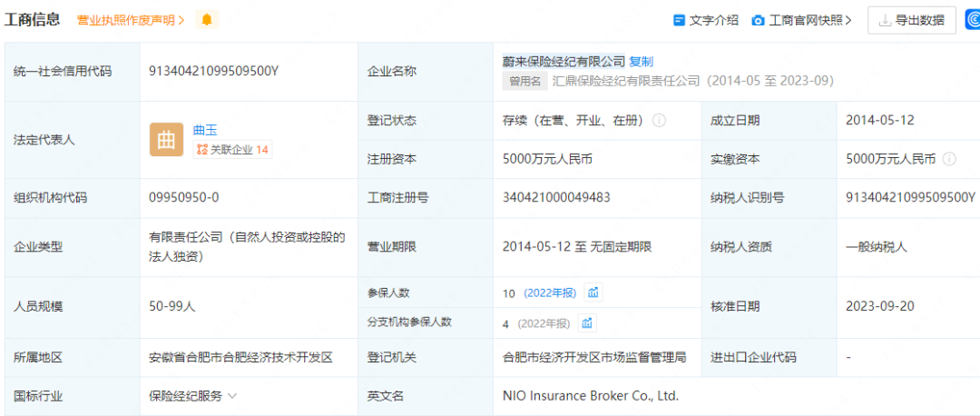The height and width of the screenshot is (416, 980).
Task: Select the region 安徽省合肥市合肥经济技术开发区
Action: click(240, 358)
